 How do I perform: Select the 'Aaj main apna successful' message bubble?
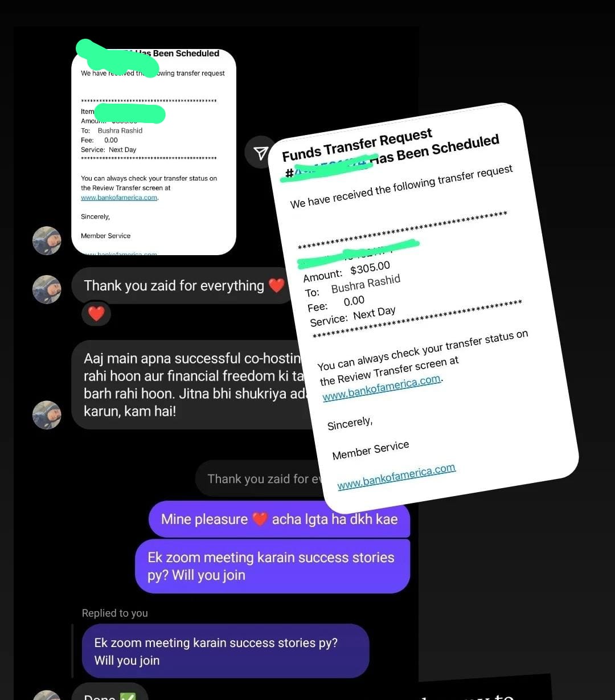click(192, 384)
